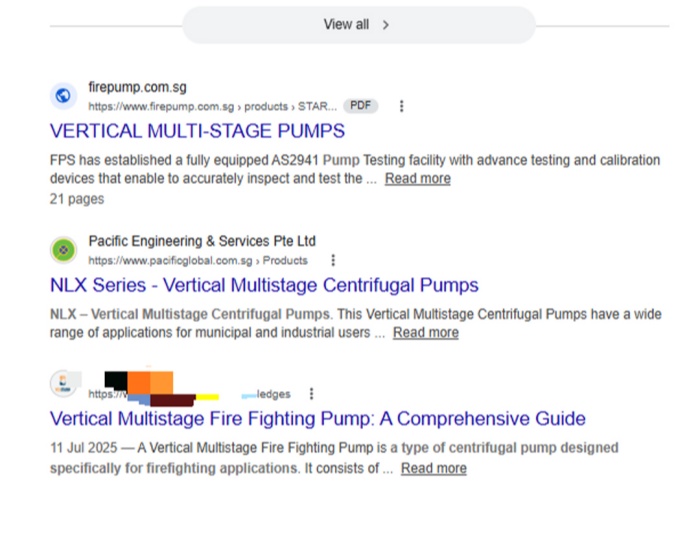Image resolution: width=700 pixels, height=548 pixels.
Task: Open the three-dot menu for the firepump.com.sg result
Action: pos(402,106)
